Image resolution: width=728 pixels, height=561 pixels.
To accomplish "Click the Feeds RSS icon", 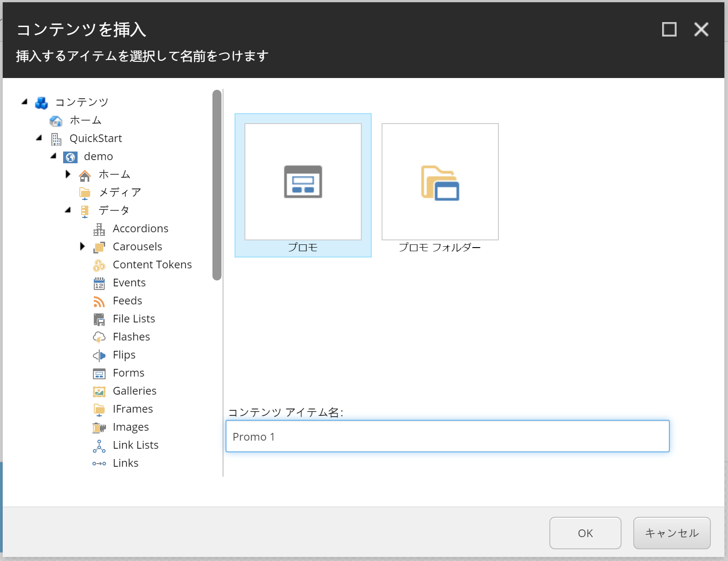I will (99, 301).
